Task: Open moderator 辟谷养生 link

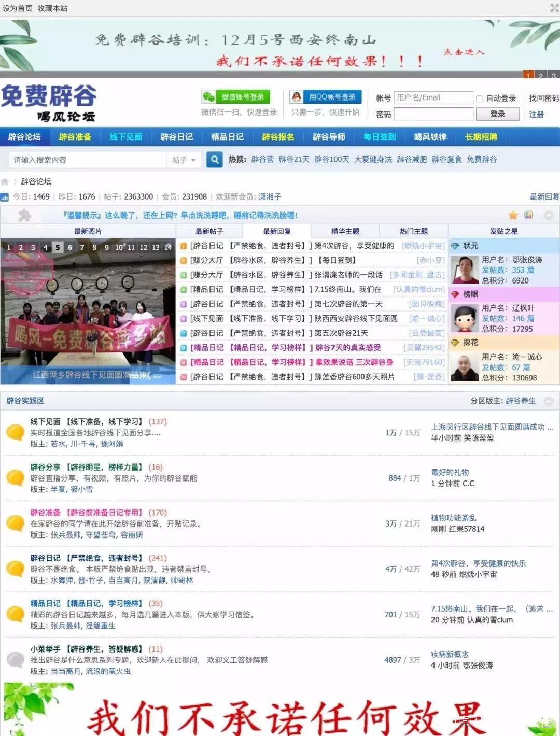Action: coord(521,401)
